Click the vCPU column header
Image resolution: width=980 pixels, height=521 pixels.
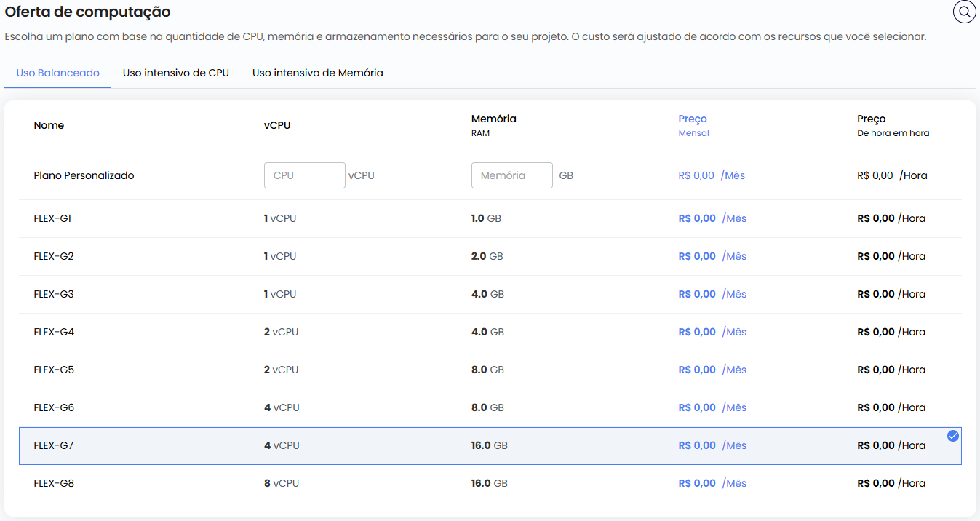[x=277, y=125]
